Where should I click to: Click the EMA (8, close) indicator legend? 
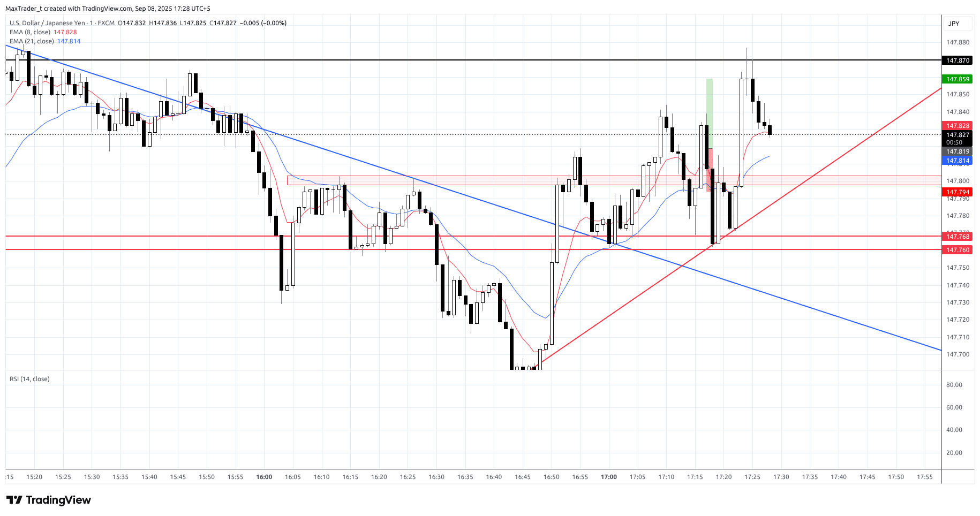click(x=30, y=32)
